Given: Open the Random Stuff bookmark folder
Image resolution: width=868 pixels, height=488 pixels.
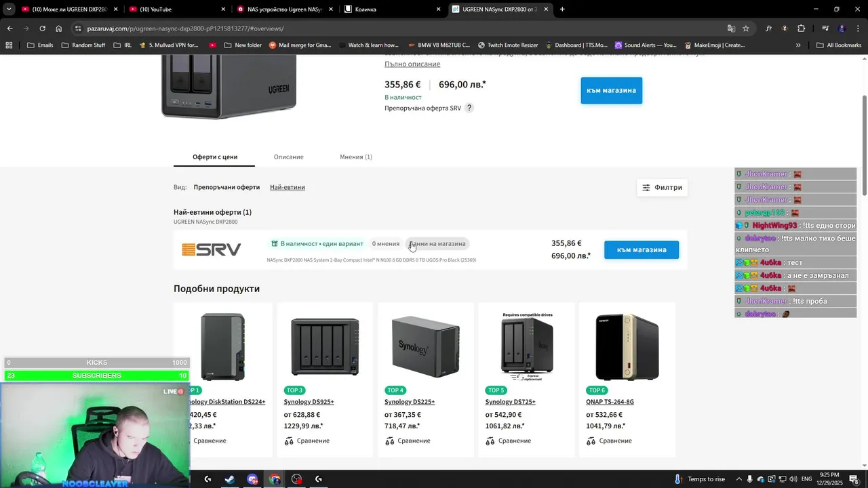Looking at the screenshot, I should 83,45.
